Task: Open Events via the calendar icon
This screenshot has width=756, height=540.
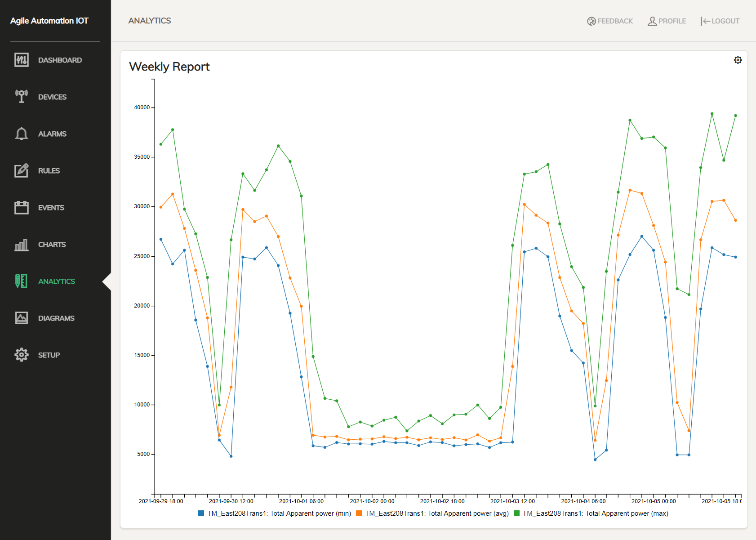Action: coord(21,207)
